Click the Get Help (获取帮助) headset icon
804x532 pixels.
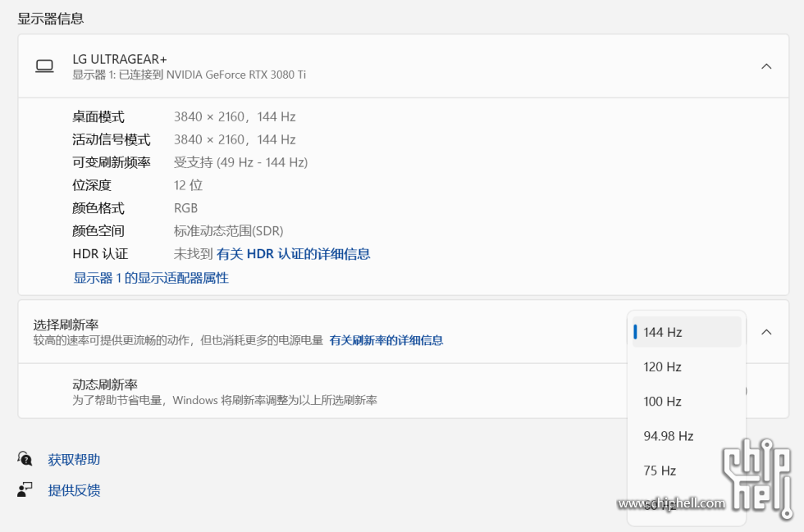point(25,459)
